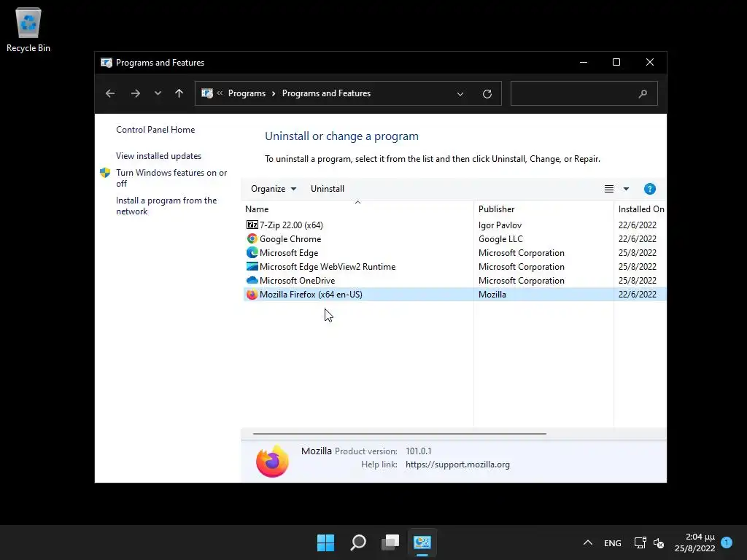Viewport: 747px width, 560px height.
Task: Click the Uninstall button
Action: 328,189
